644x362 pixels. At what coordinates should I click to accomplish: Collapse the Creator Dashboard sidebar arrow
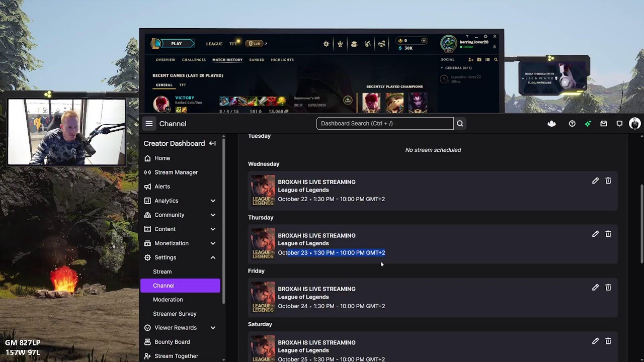(212, 143)
